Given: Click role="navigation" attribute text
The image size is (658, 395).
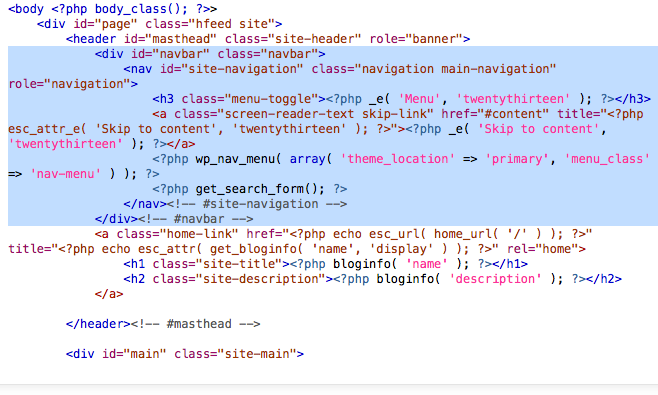Looking at the screenshot, I should 69,84.
